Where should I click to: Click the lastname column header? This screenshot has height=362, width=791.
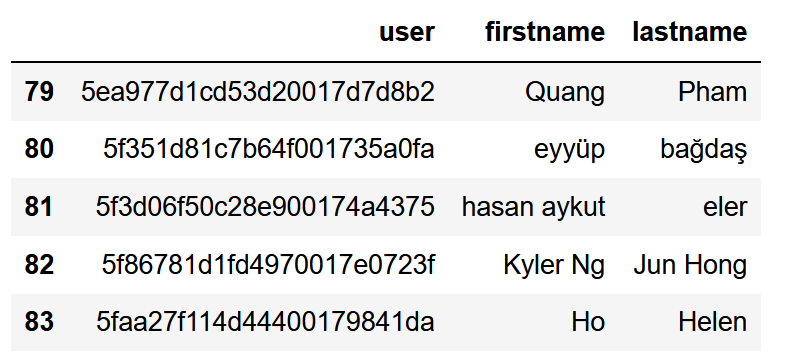690,32
